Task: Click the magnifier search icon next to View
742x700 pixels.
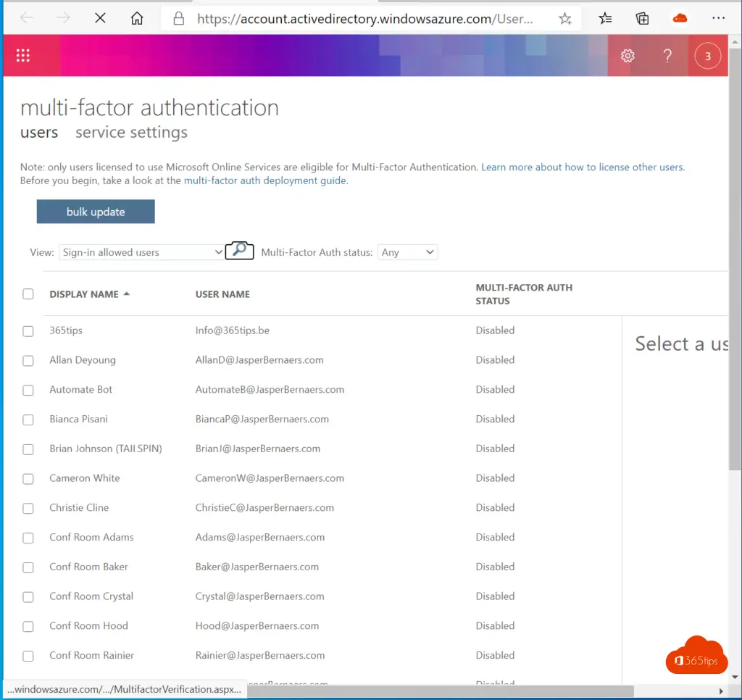Action: coord(240,251)
